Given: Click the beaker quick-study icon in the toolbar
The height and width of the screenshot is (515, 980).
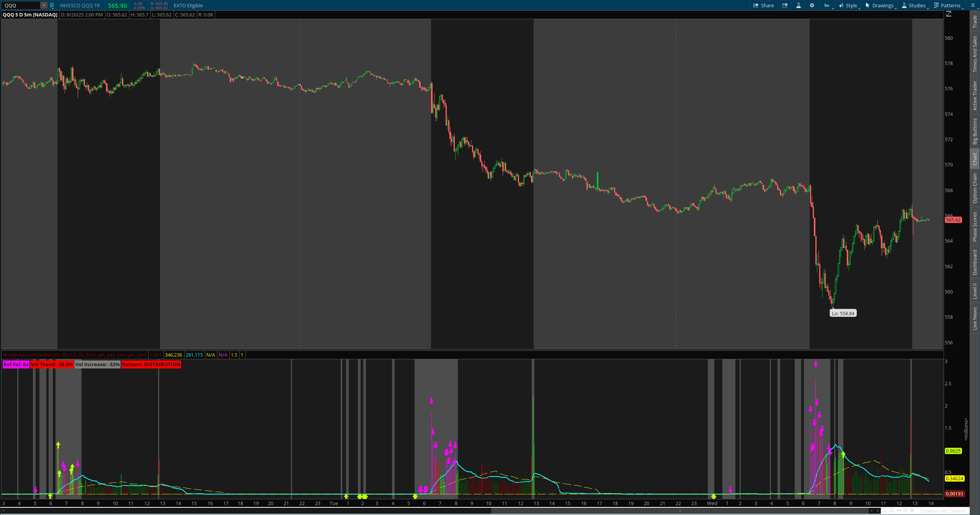Looking at the screenshot, I should tap(799, 6).
